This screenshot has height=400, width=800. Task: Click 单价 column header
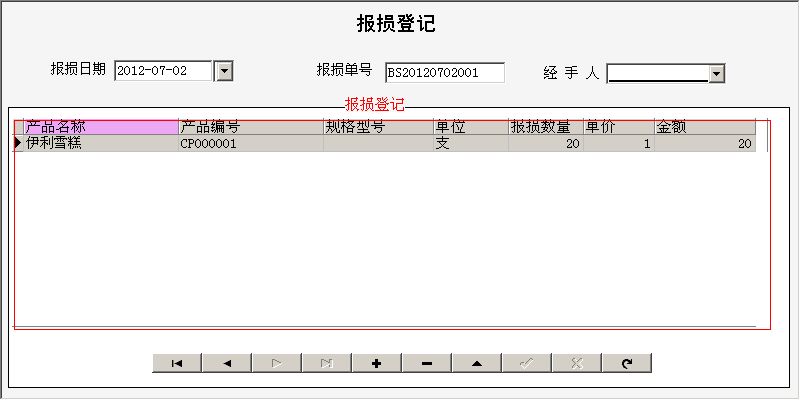619,127
